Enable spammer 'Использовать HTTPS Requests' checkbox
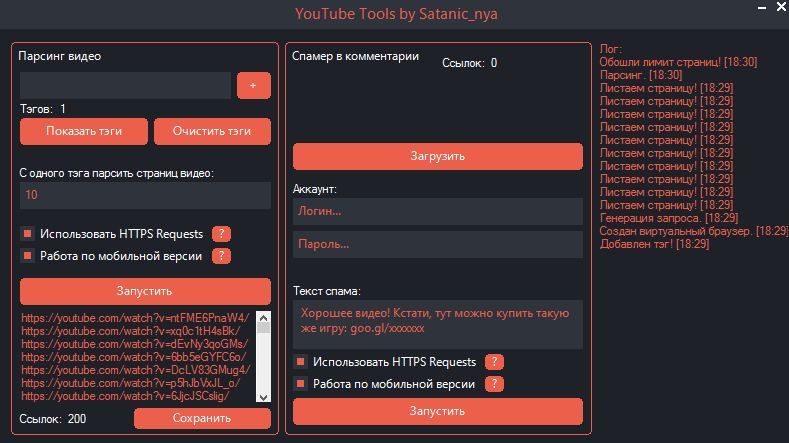Viewport: 789px width, 443px height. pyautogui.click(x=300, y=362)
